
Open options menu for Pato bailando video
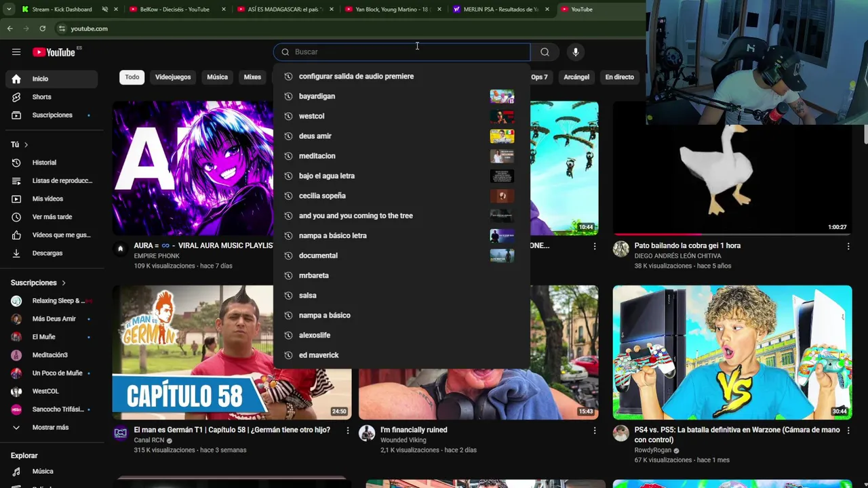pyautogui.click(x=848, y=247)
